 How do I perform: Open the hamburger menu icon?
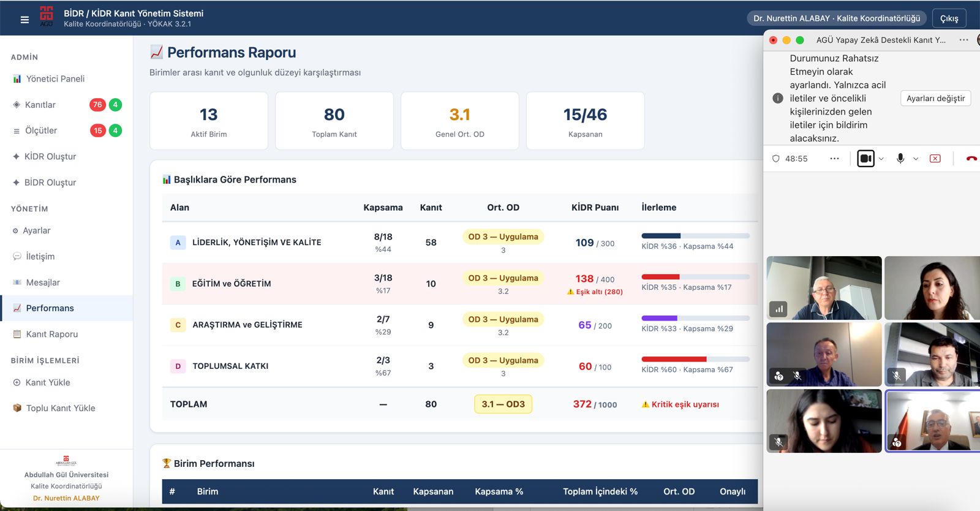(24, 20)
